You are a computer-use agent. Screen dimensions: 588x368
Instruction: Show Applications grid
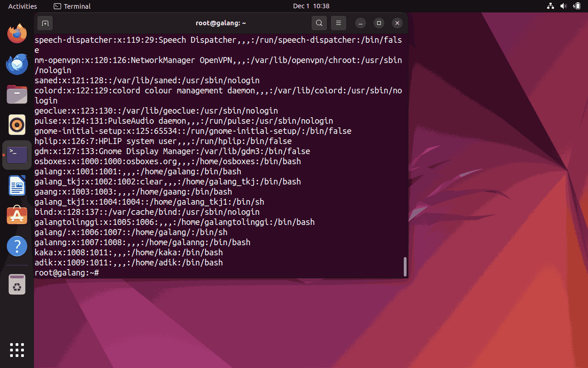click(x=17, y=350)
